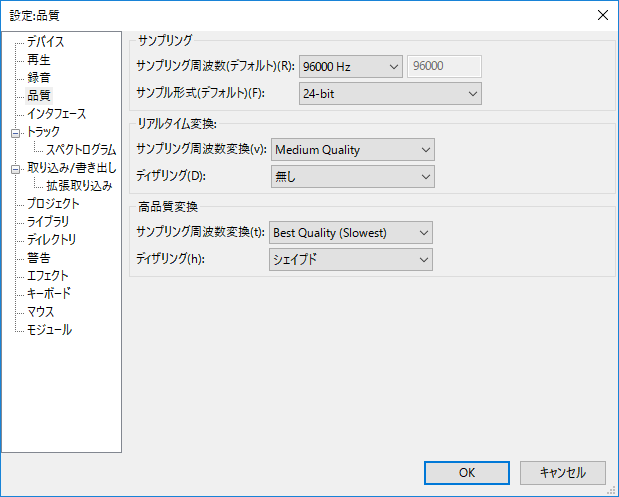Click the OK button
The image size is (619, 497).
point(467,472)
